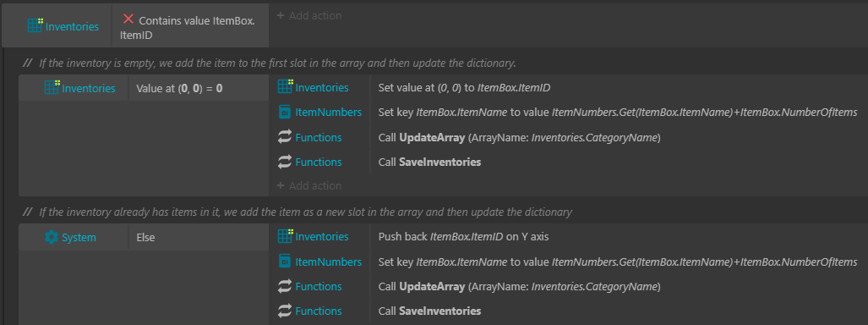Click ItemNumbers dictionary icon in first block
Image resolution: width=868 pixels, height=325 pixels.
[285, 112]
